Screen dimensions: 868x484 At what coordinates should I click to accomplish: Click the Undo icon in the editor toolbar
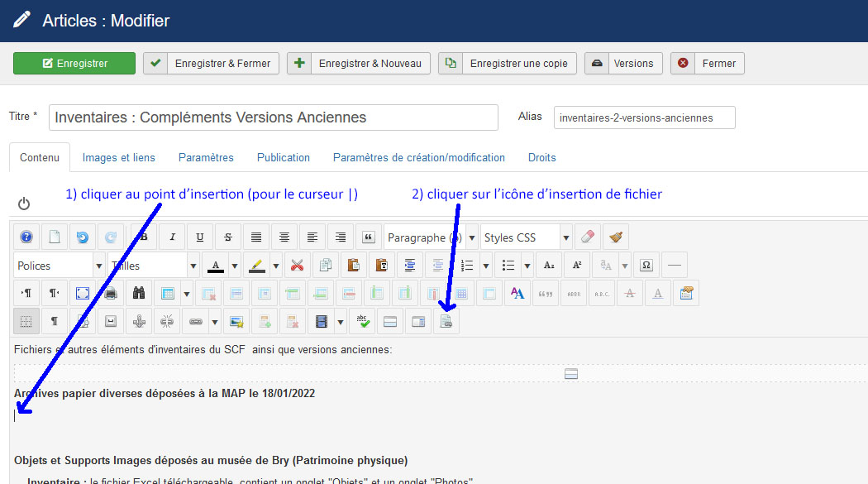83,237
